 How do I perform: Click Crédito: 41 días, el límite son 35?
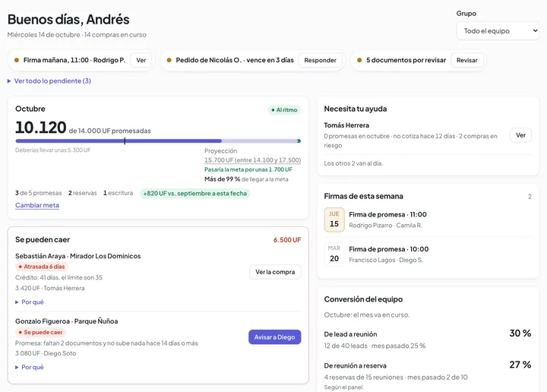click(59, 277)
